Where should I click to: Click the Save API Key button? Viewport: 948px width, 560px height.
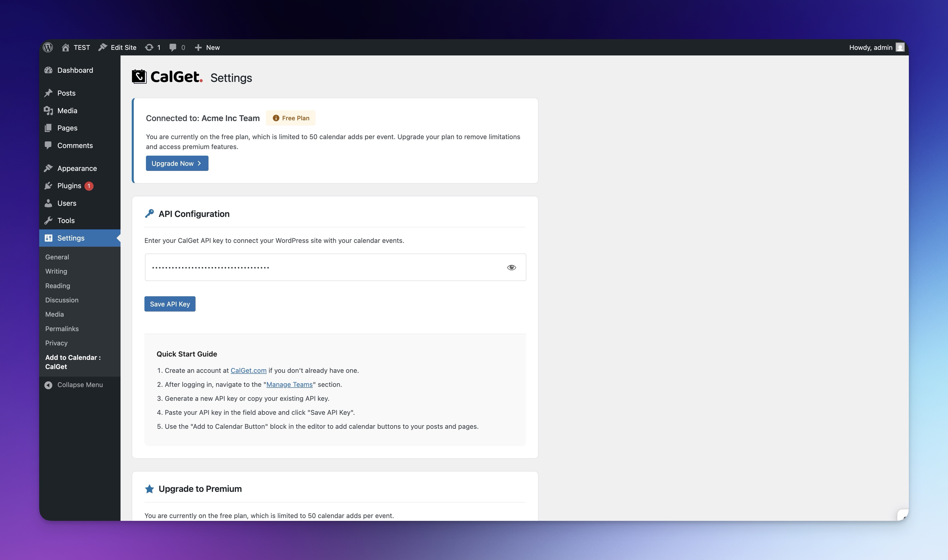tap(170, 304)
